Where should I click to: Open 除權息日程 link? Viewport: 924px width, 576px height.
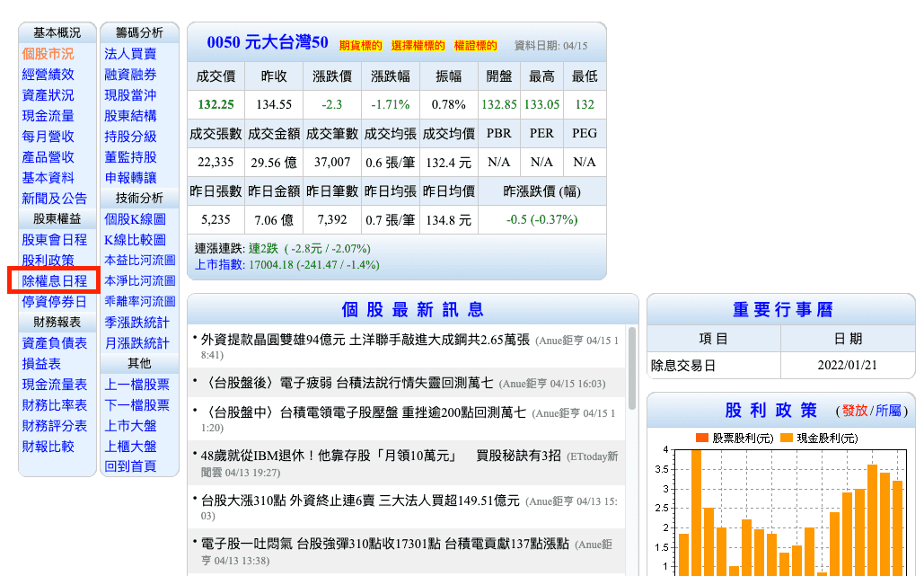(54, 280)
